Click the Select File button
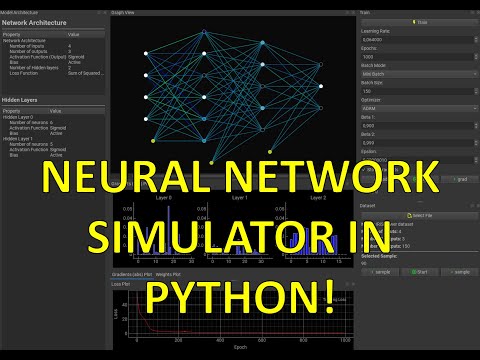 tap(420, 216)
